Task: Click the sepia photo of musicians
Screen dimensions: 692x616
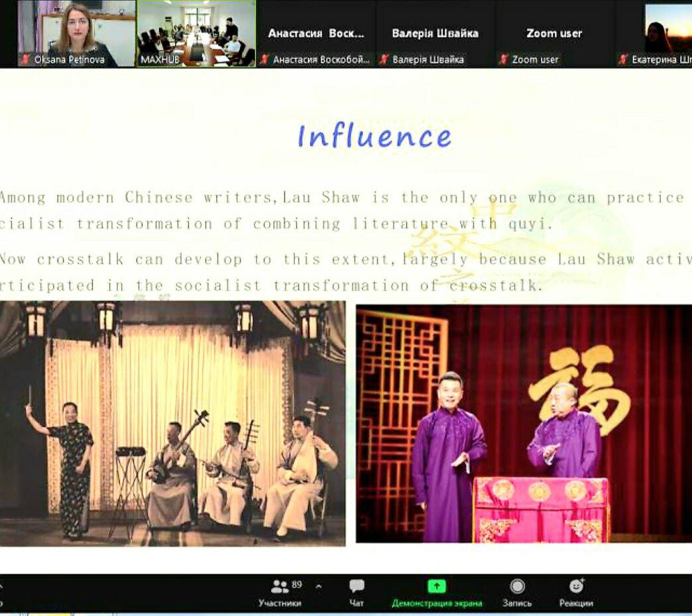Action: 172,423
